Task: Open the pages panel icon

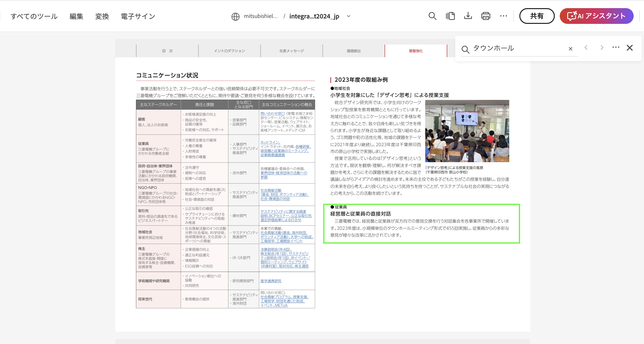Action: pyautogui.click(x=450, y=16)
